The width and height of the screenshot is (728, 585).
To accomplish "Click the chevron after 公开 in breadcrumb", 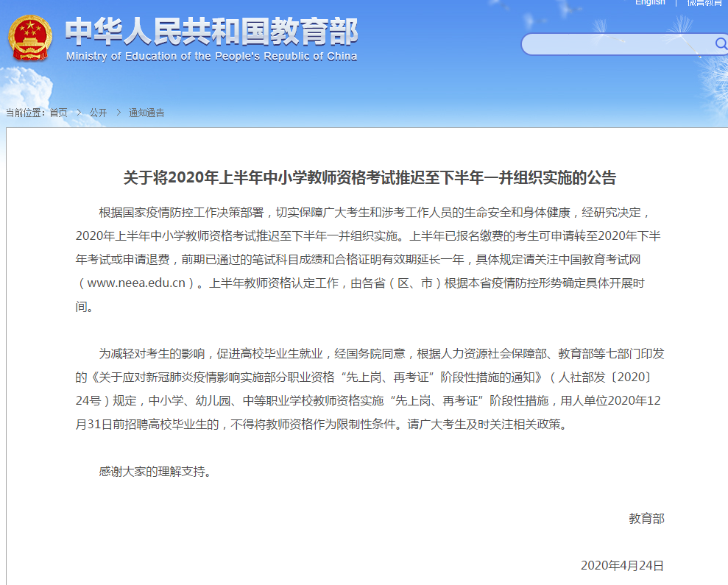I will coord(118,113).
